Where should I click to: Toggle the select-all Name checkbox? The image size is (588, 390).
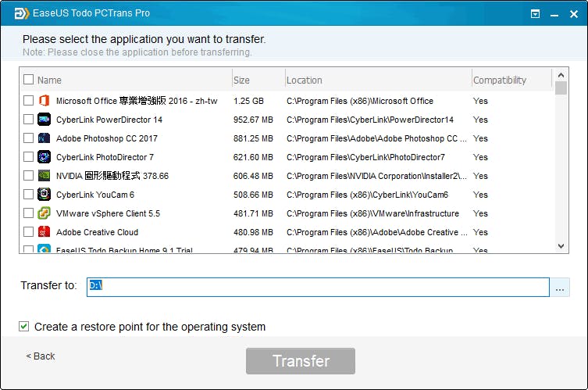(28, 80)
